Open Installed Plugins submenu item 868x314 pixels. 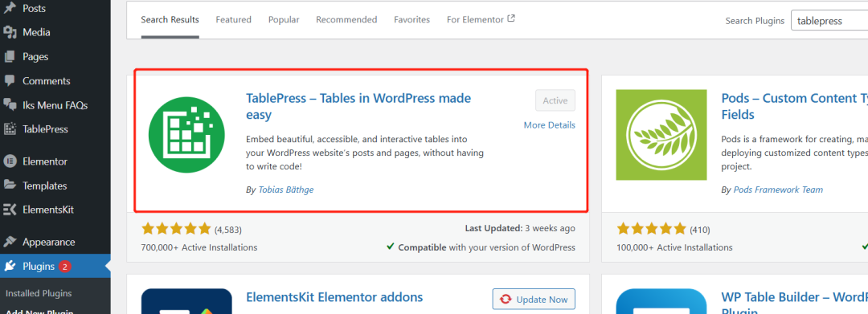tap(39, 294)
